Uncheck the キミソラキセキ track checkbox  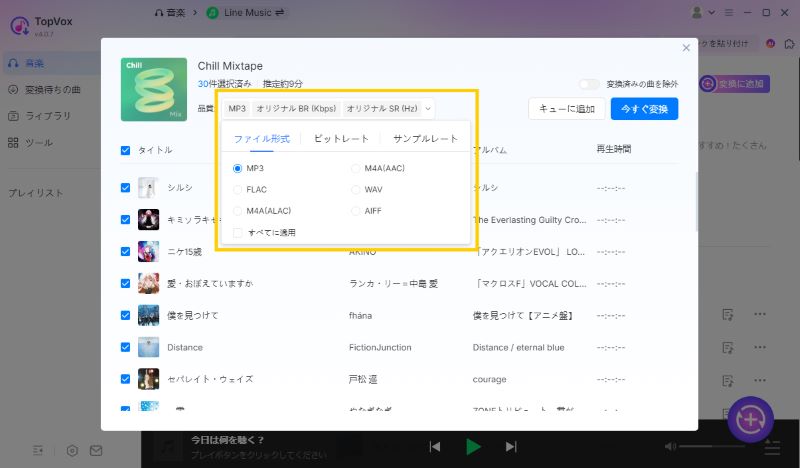[126, 219]
